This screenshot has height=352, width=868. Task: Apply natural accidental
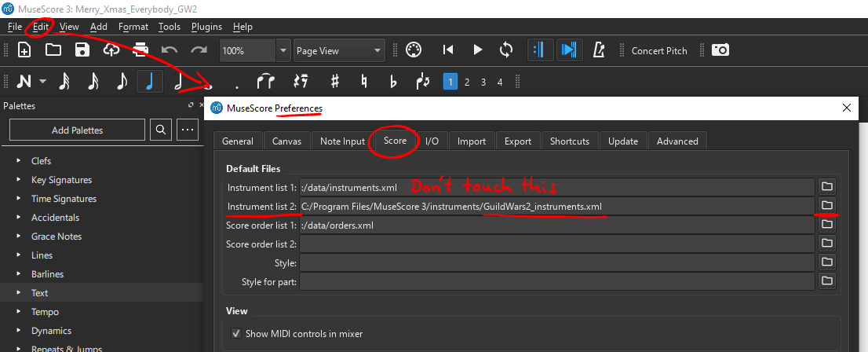[x=363, y=82]
